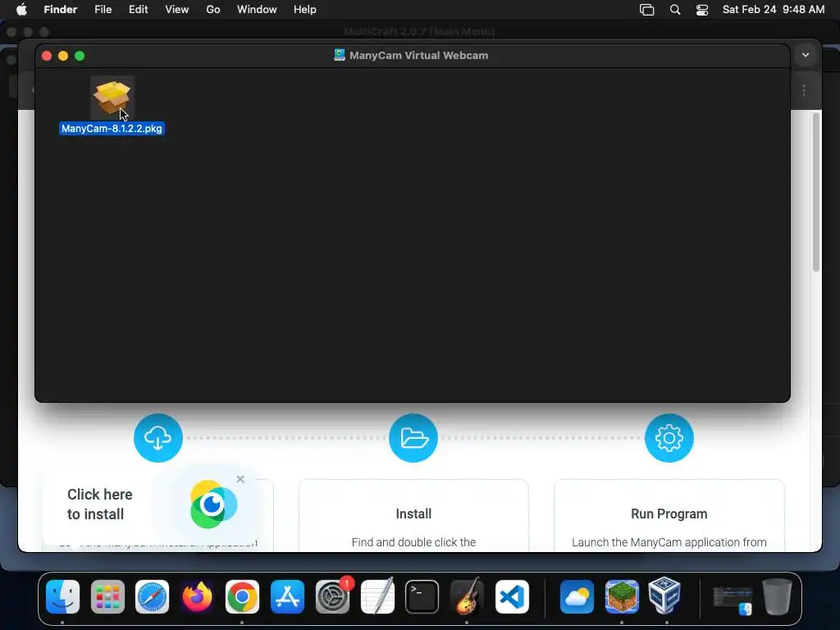The height and width of the screenshot is (630, 840).
Task: Click the Install card heading
Action: point(413,514)
